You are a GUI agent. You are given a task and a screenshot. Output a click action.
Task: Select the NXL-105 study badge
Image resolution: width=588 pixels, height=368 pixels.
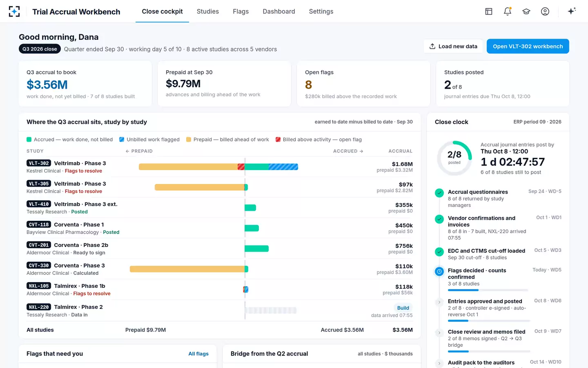coord(39,286)
